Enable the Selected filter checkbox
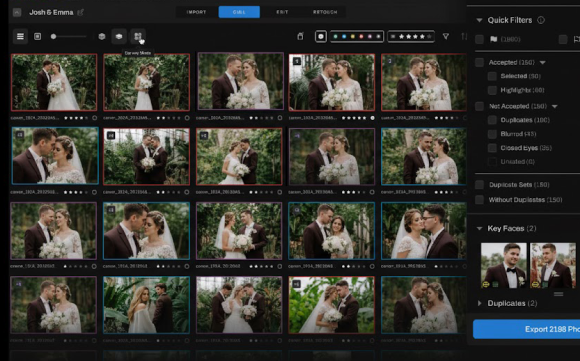This screenshot has width=580, height=361. pos(492,76)
